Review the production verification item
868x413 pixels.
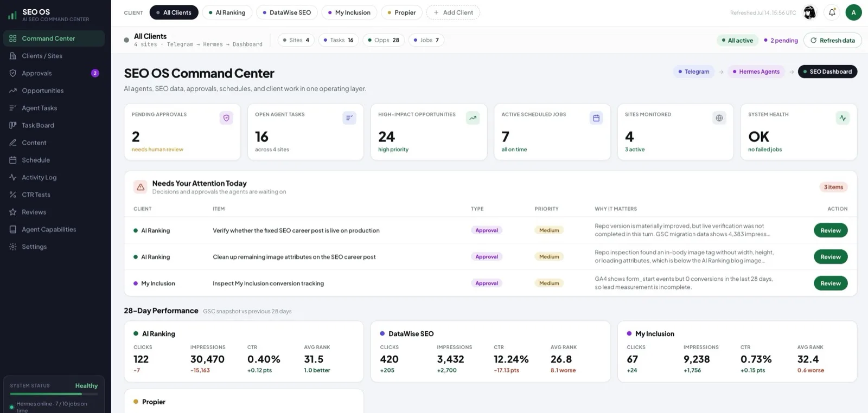[831, 230]
